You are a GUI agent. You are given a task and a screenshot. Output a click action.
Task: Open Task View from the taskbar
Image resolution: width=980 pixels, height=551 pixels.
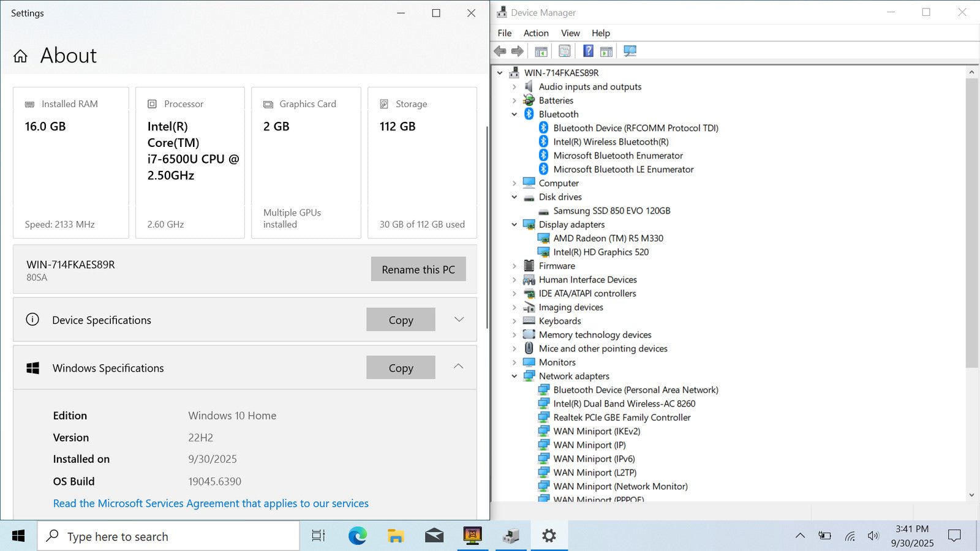318,536
